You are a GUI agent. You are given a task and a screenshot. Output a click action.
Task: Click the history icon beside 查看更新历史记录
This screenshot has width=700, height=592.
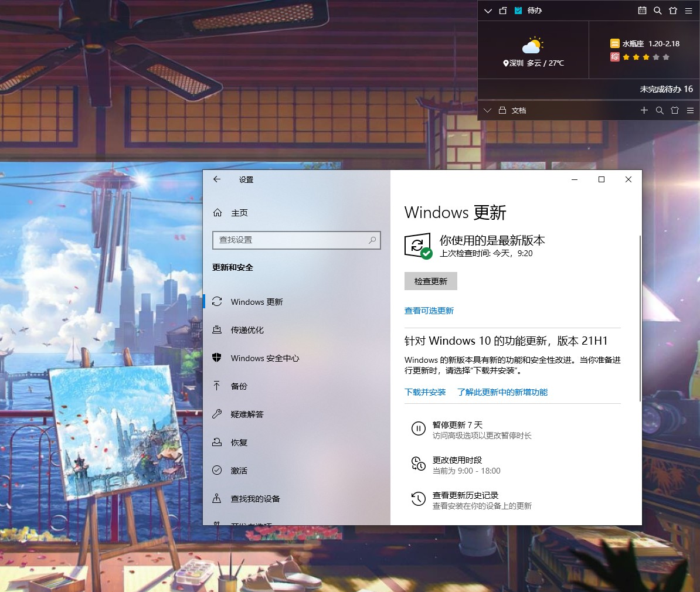tap(419, 499)
